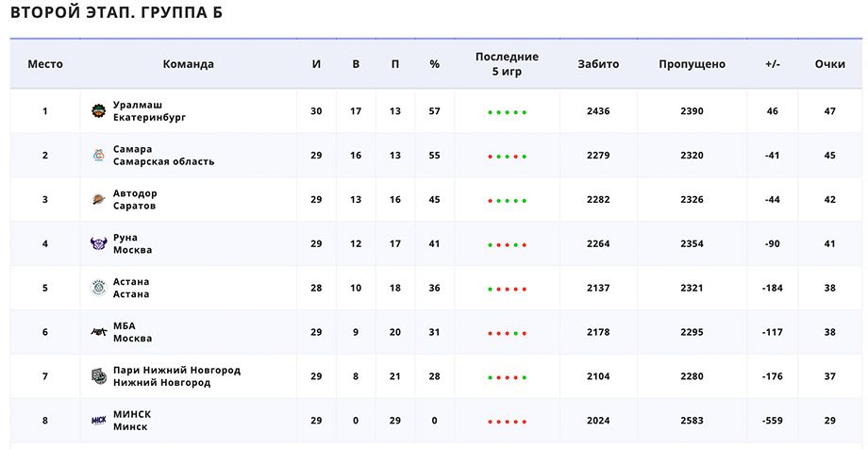Open the Пари Нижний Новгород team link
The height and width of the screenshot is (449, 868).
point(176,376)
